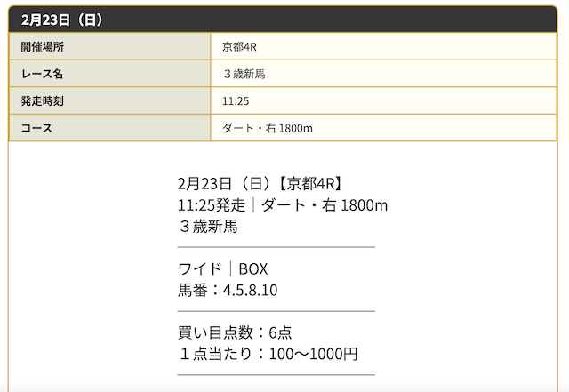Click the 京都4R value cell
569x392 pixels.
tap(383, 46)
